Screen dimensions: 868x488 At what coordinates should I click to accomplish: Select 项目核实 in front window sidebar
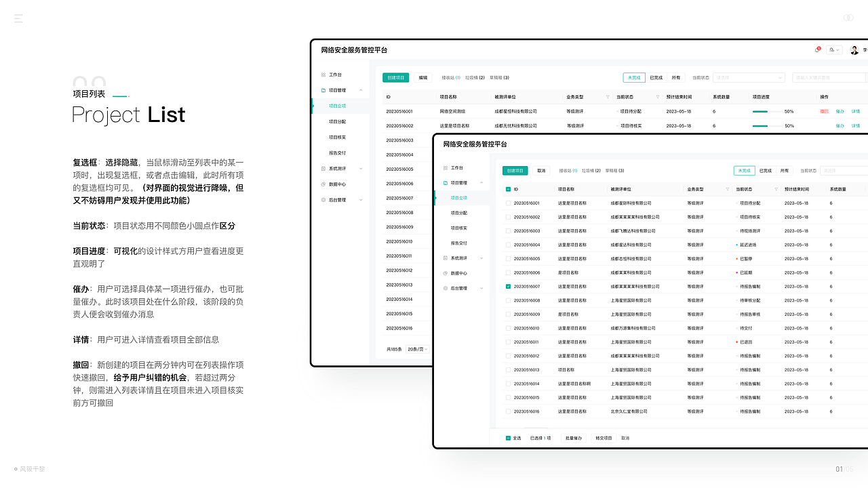[459, 228]
